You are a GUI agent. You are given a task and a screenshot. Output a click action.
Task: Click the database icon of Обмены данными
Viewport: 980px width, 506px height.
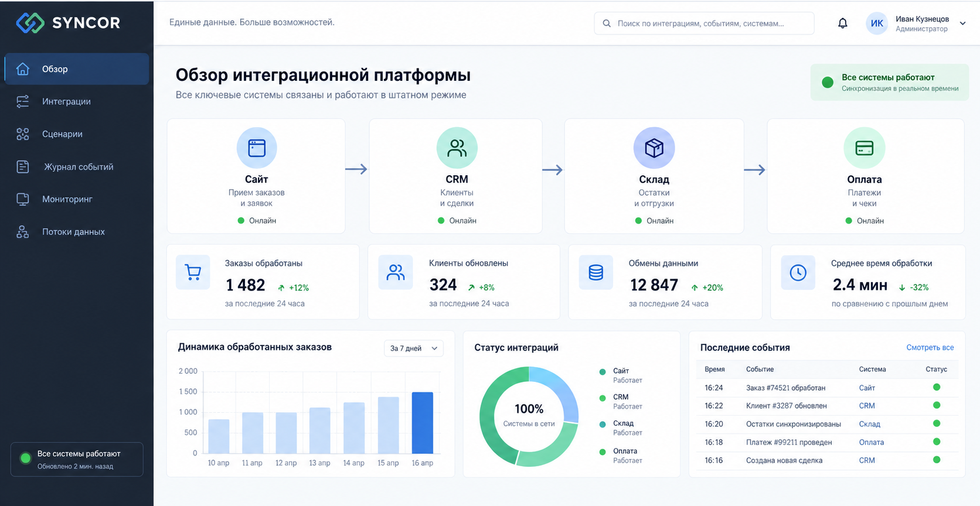click(x=596, y=272)
